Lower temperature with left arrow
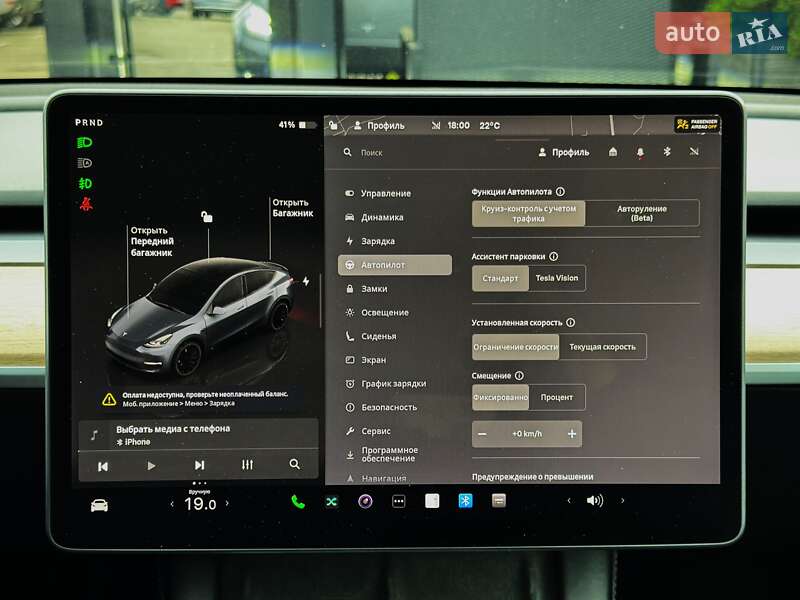 tap(172, 504)
